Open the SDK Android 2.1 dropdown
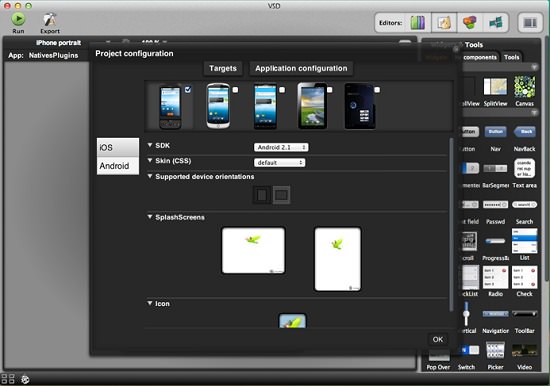550x386 pixels. (281, 147)
